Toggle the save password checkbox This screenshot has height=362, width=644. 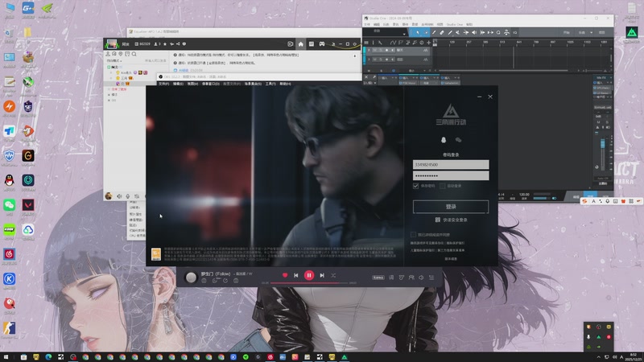click(415, 186)
